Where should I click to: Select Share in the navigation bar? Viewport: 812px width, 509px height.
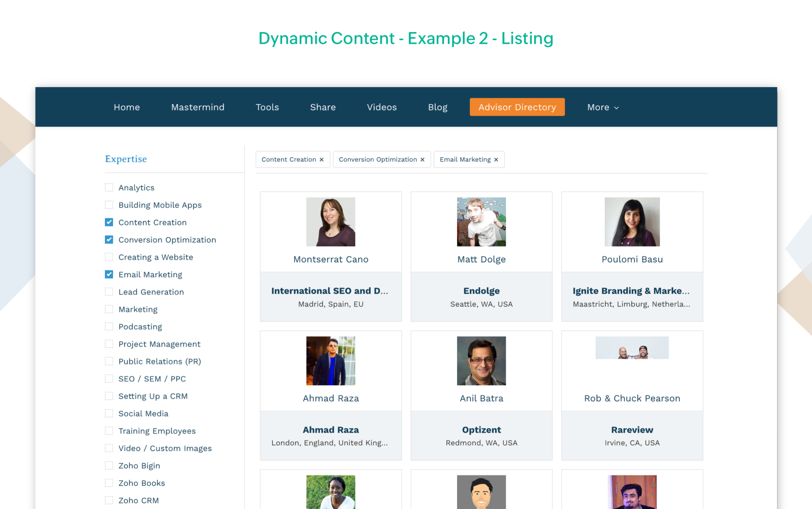pyautogui.click(x=323, y=107)
